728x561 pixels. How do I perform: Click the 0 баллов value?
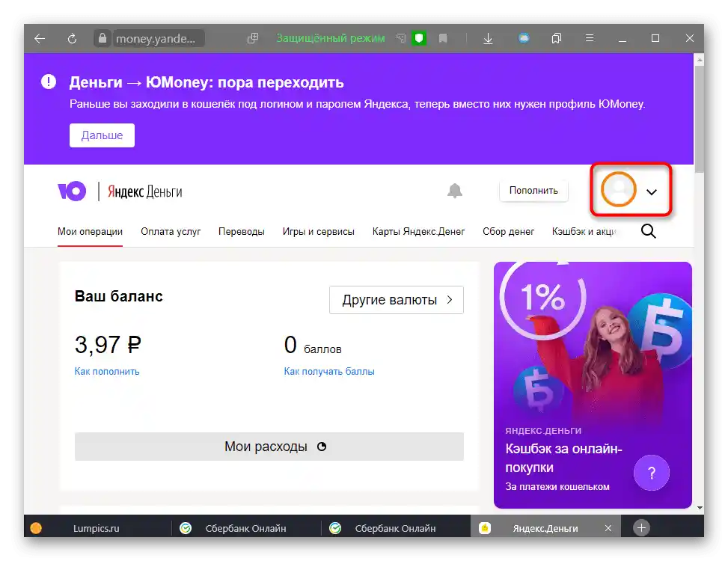pos(313,346)
